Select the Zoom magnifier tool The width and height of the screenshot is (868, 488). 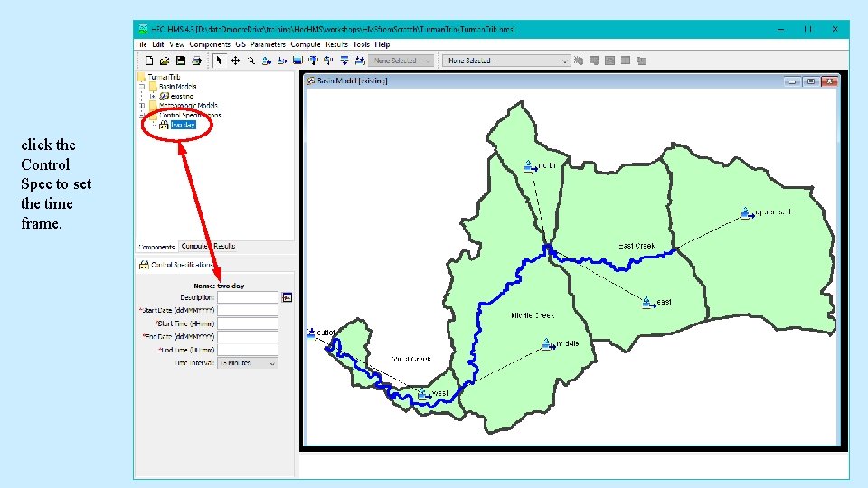tap(250, 61)
